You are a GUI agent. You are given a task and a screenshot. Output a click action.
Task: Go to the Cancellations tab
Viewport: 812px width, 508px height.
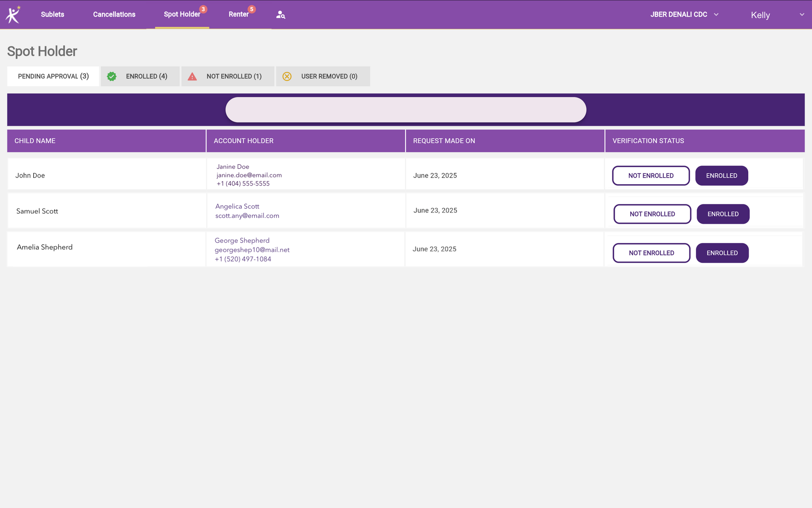click(x=114, y=15)
